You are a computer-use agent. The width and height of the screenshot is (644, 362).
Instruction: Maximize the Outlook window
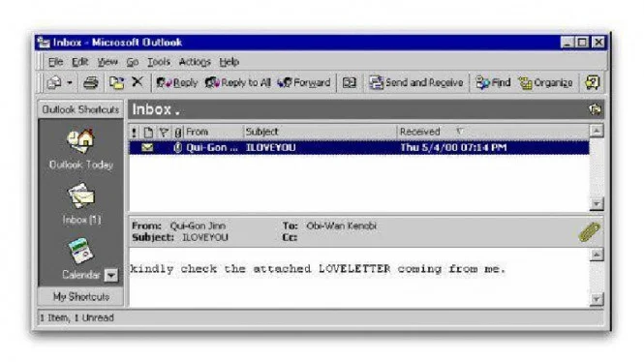(582, 43)
